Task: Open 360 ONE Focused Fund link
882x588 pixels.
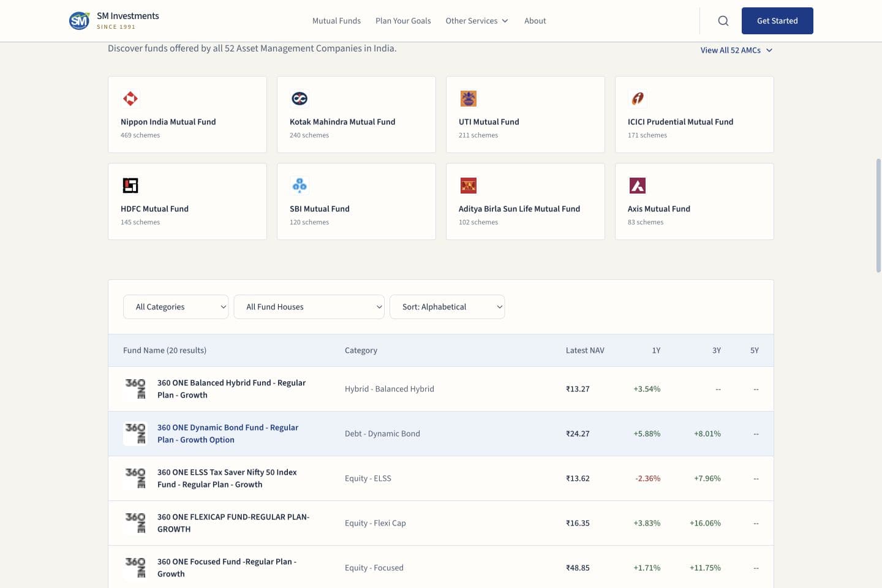Action: coord(227,568)
